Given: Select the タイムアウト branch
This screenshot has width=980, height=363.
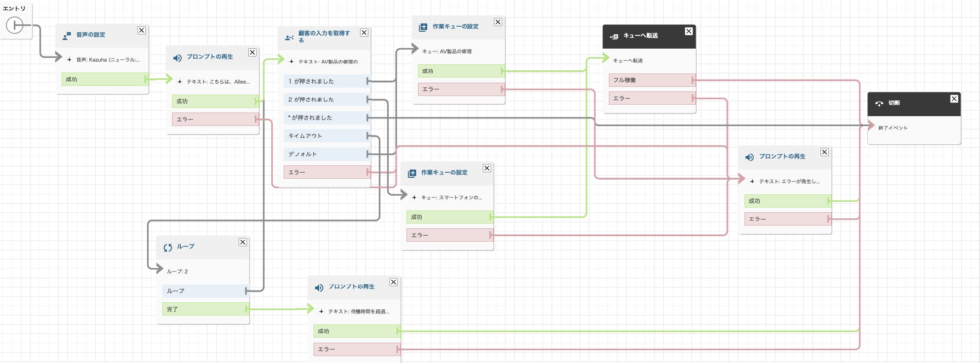Looking at the screenshot, I should point(327,136).
